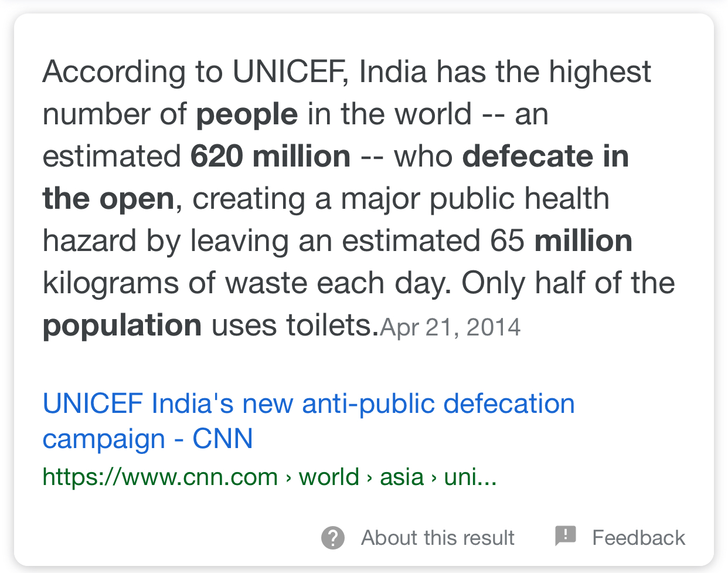The width and height of the screenshot is (728, 573).
Task: Click the bold '620 million' text
Action: point(271,157)
